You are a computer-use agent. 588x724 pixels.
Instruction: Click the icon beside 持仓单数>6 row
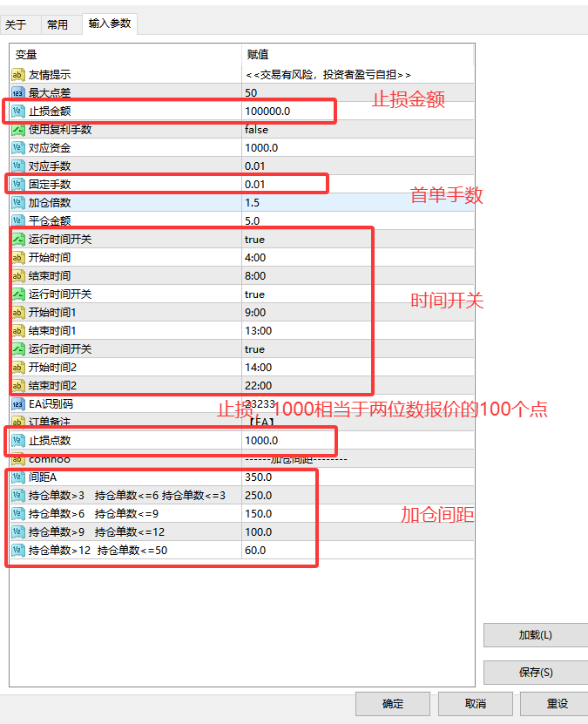(17, 513)
